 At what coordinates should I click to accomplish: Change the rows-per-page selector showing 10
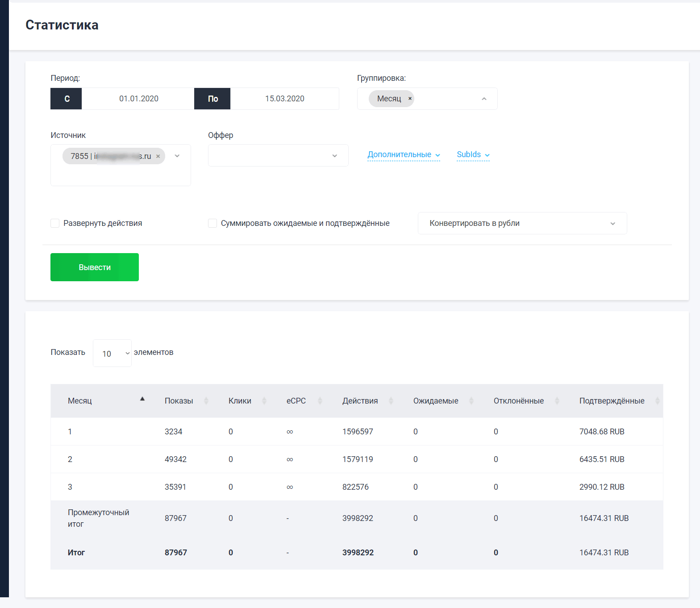pos(112,353)
